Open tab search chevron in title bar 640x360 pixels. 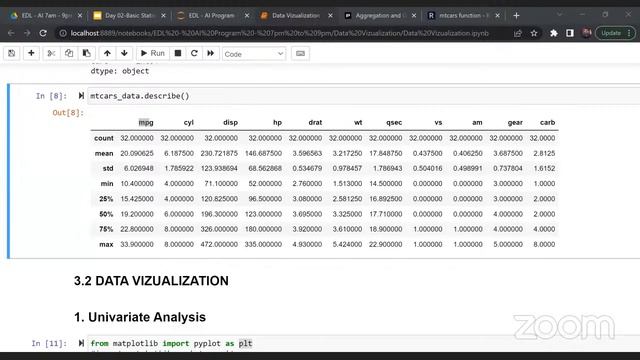[x=560, y=15]
